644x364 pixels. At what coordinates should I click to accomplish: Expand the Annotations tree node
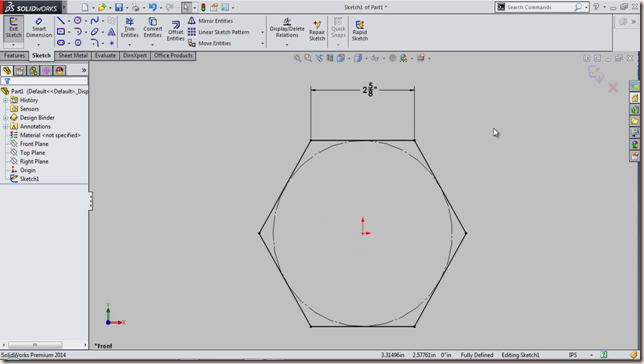point(5,127)
